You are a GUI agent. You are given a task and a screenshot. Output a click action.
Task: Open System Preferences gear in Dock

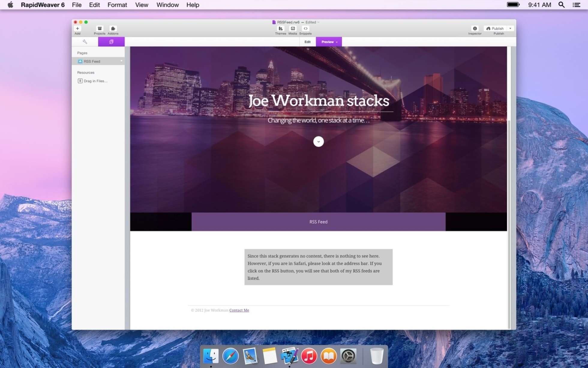348,356
